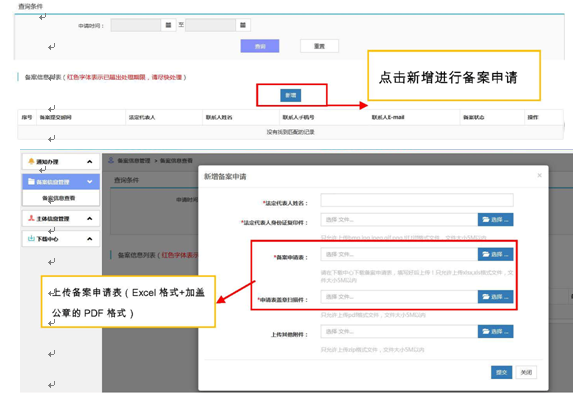Click the 备案提交时间 column header
Image resolution: width=582 pixels, height=395 pixels.
55,117
